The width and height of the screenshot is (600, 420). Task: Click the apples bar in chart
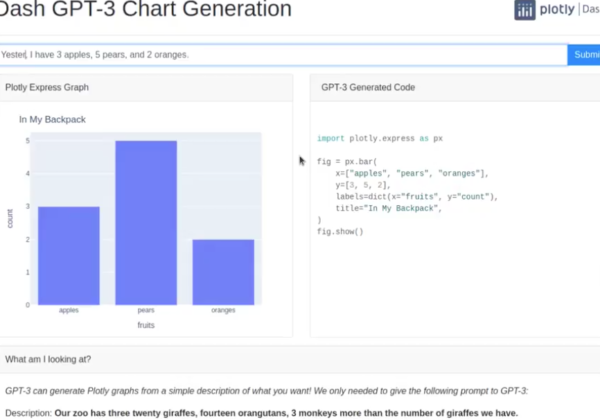click(69, 255)
